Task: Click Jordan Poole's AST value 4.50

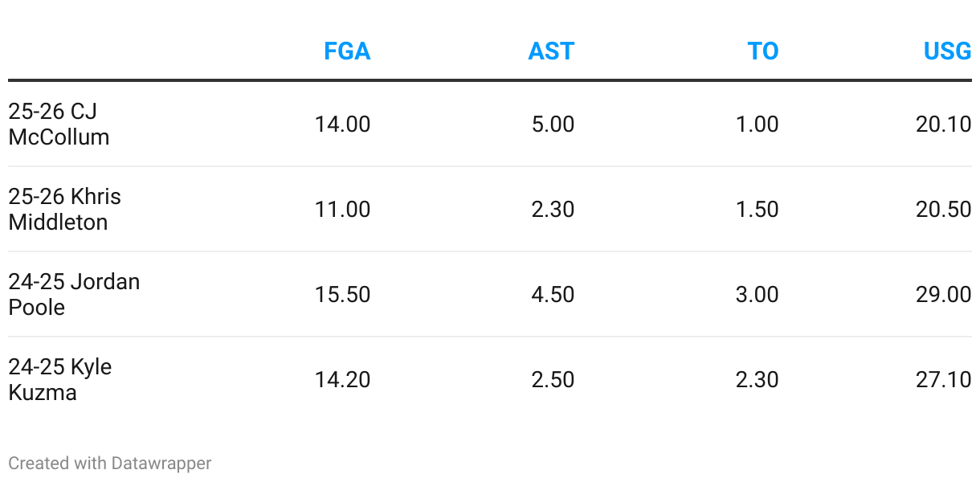Action: (553, 295)
